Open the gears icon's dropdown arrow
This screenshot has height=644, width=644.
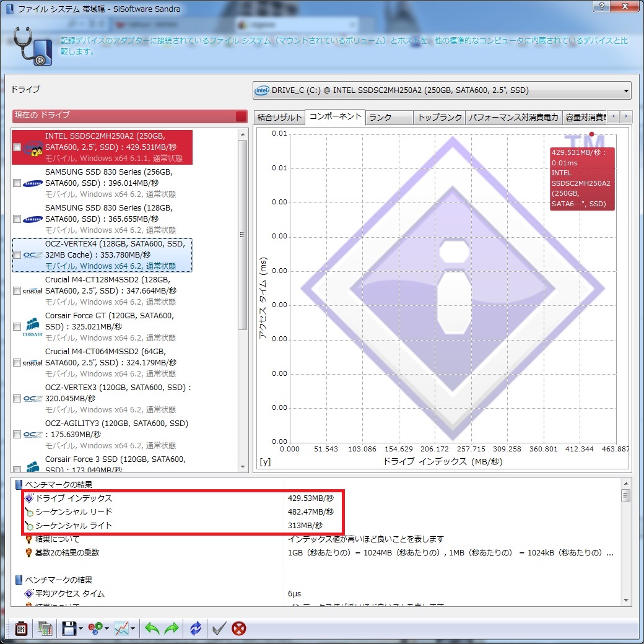coord(107,629)
